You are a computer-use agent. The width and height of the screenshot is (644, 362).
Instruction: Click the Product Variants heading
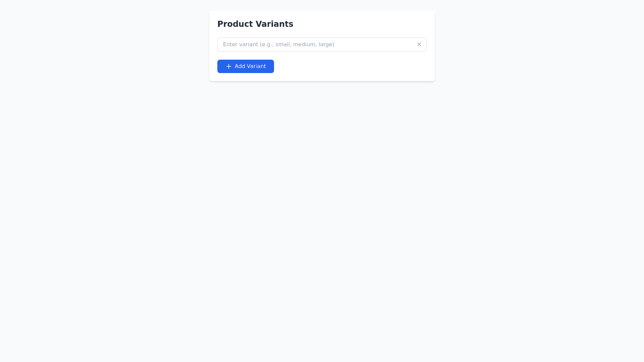pos(255,24)
